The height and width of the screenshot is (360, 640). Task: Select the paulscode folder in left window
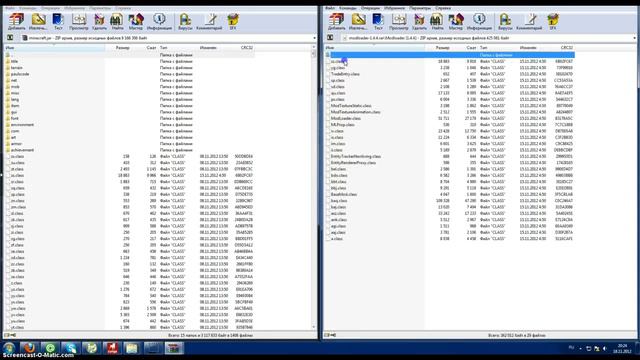[20, 74]
